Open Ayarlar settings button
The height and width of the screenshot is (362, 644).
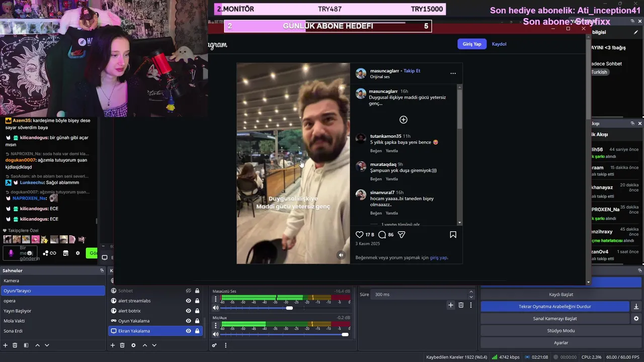click(561, 342)
